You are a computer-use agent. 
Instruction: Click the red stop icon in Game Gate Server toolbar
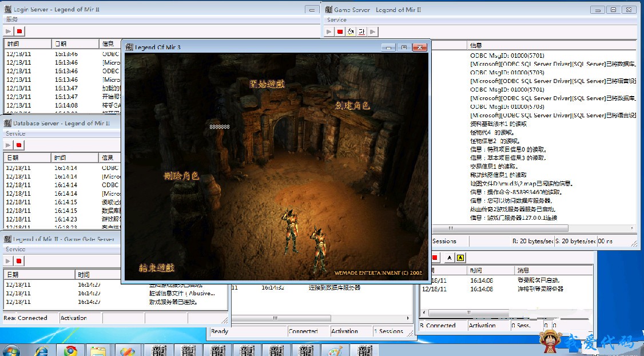(19, 260)
